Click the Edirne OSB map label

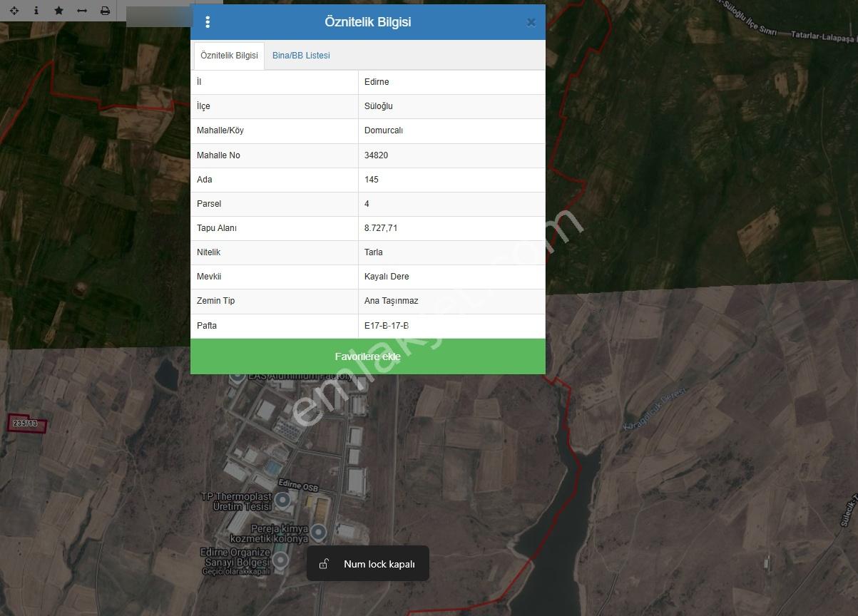pyautogui.click(x=298, y=485)
